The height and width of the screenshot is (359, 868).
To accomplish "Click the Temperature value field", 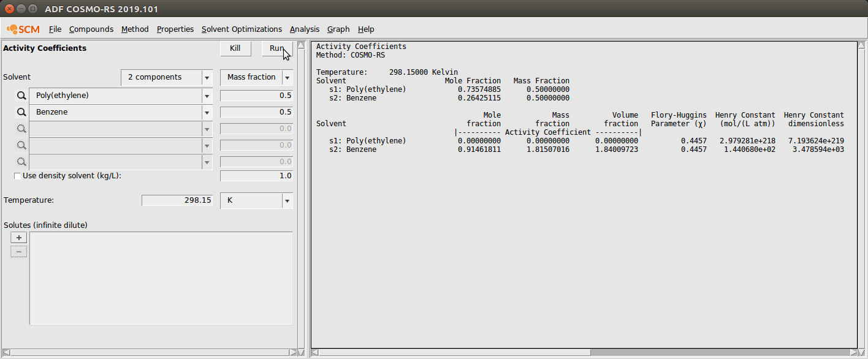I will (x=177, y=200).
